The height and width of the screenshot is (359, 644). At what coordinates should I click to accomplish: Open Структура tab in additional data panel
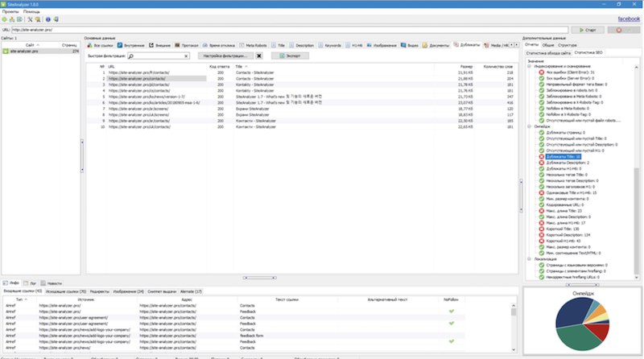point(568,45)
